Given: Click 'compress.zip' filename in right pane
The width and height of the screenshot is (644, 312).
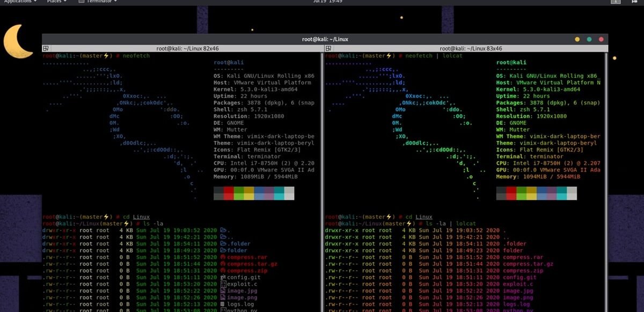Looking at the screenshot, I should pyautogui.click(x=523, y=270).
